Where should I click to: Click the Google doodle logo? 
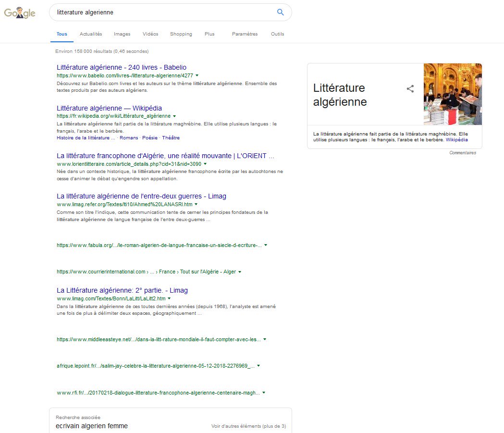point(20,13)
